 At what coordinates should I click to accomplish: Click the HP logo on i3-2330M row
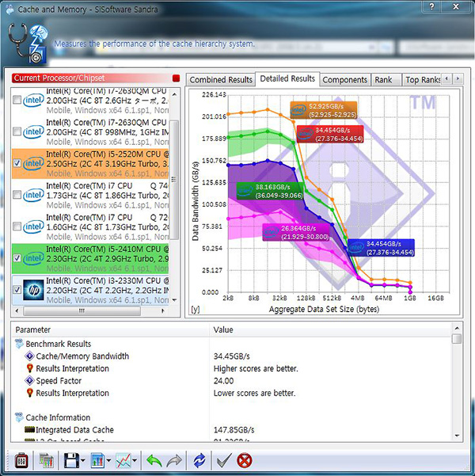click(x=33, y=290)
